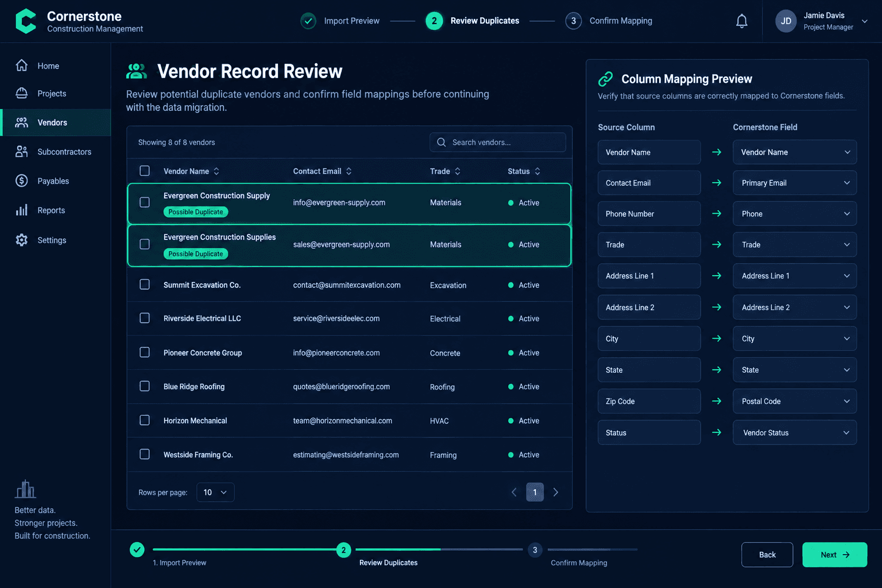Click the Vendor Record Review heading icon
This screenshot has height=588, width=882.
click(x=137, y=71)
